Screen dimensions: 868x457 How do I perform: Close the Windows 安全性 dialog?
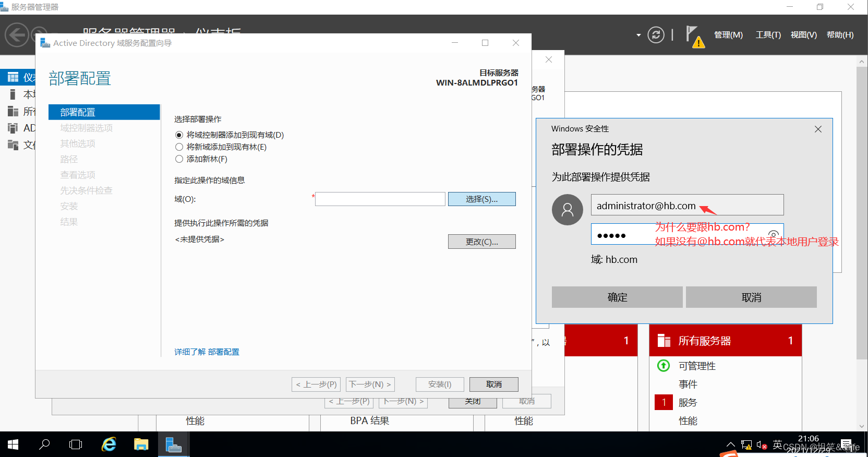[818, 129]
